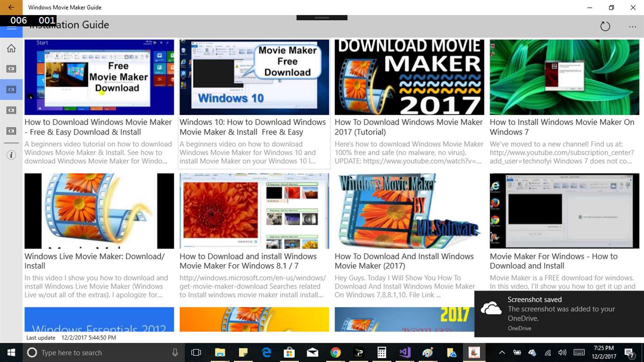Open title 'How To Download Windows Movie Maker 2017 (Tutorial)'
This screenshot has width=644, height=362.
(409, 127)
